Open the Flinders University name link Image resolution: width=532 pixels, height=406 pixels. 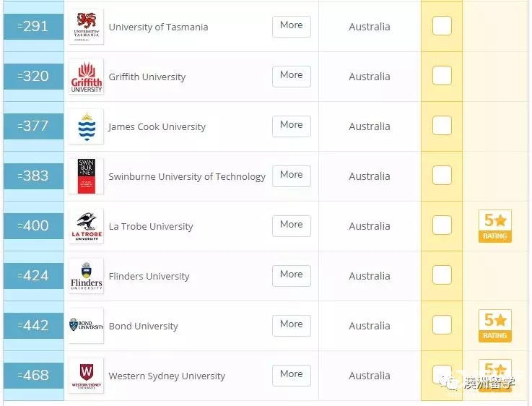149,276
